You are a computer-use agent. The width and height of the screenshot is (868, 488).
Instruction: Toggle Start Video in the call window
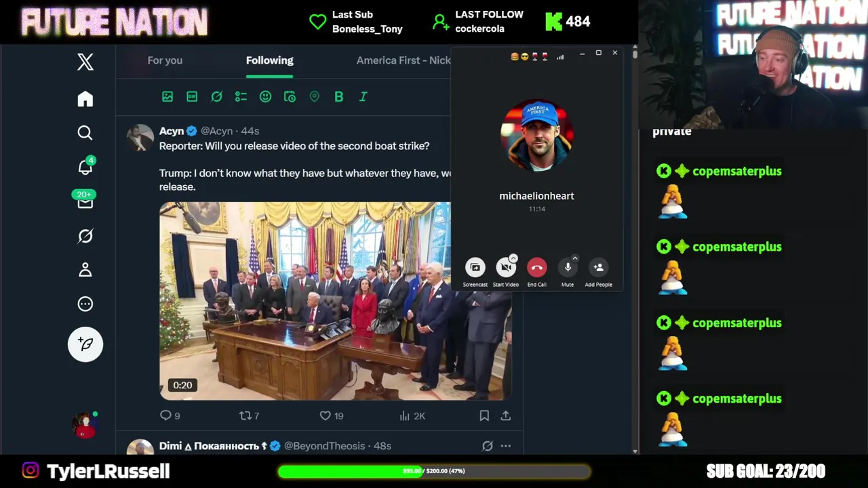505,268
